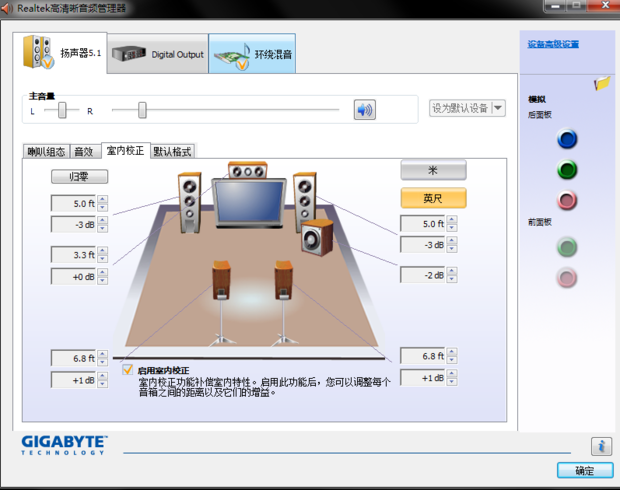This screenshot has width=620, height=490.
Task: Toggle the 启用室内校正 checkbox
Action: [x=127, y=369]
